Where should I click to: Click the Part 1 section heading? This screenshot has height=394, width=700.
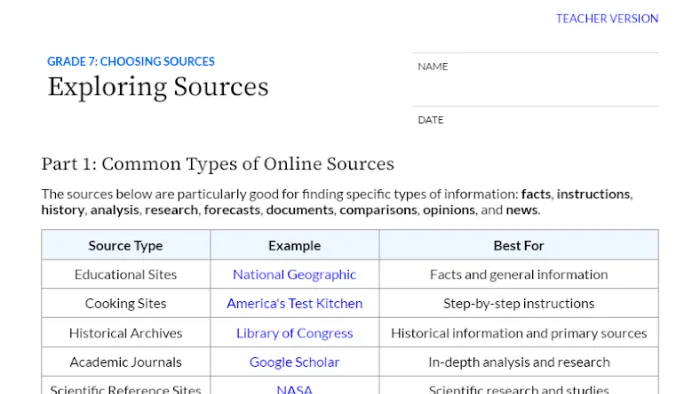click(218, 164)
